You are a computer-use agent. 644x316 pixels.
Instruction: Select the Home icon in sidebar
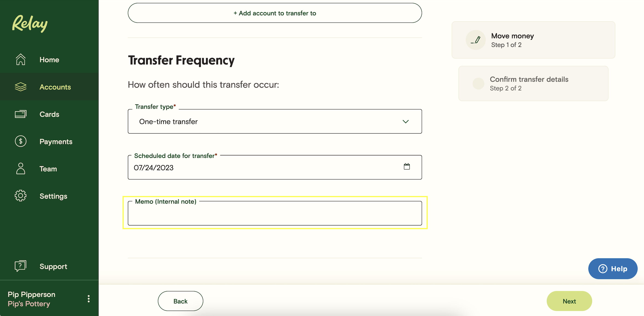(x=20, y=59)
